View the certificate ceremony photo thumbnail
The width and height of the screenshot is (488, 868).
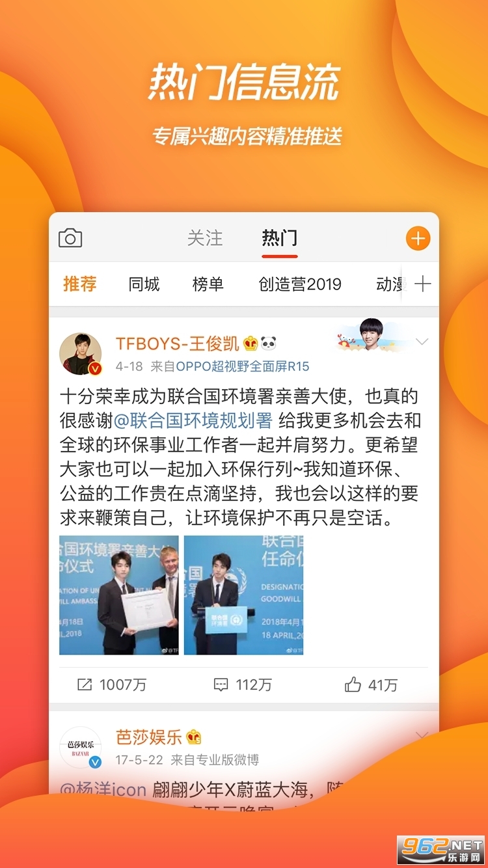119,595
